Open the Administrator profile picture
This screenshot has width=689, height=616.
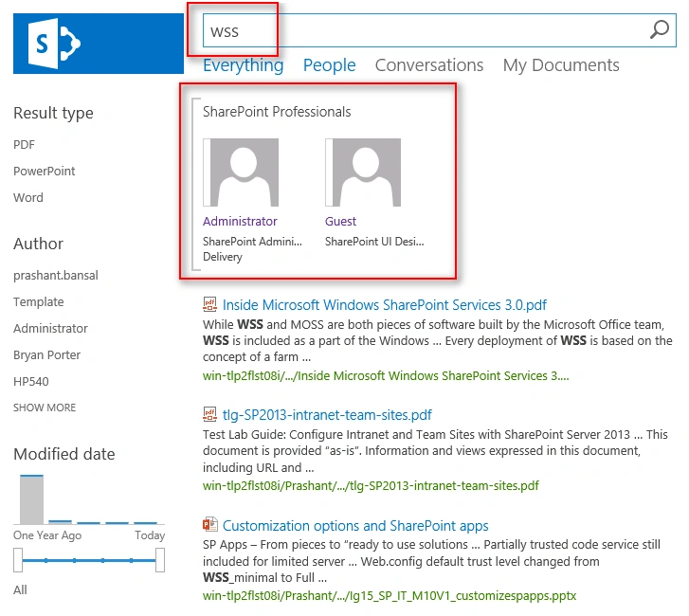(x=241, y=172)
